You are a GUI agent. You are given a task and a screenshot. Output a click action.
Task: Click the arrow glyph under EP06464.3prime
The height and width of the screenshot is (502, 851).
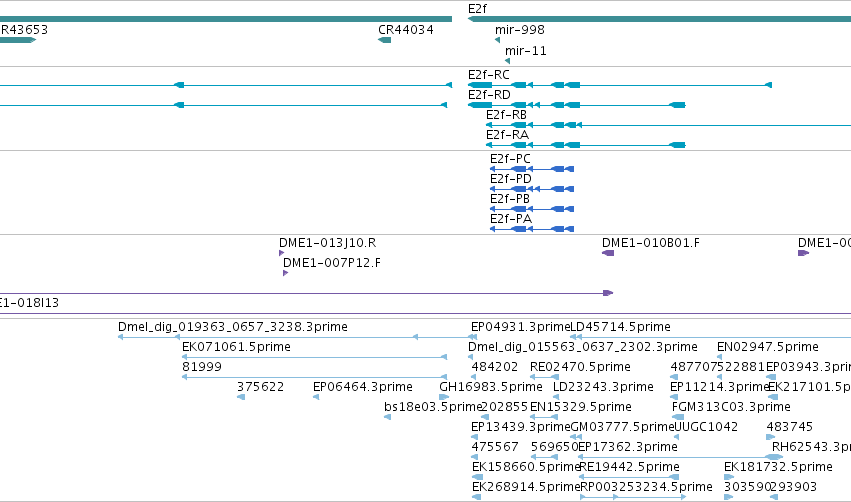316,397
